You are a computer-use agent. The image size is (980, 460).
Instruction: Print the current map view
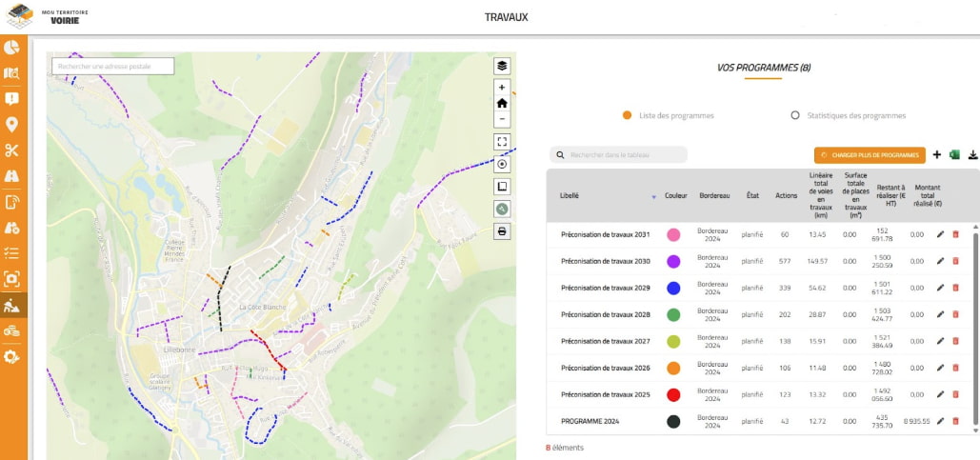click(x=502, y=230)
